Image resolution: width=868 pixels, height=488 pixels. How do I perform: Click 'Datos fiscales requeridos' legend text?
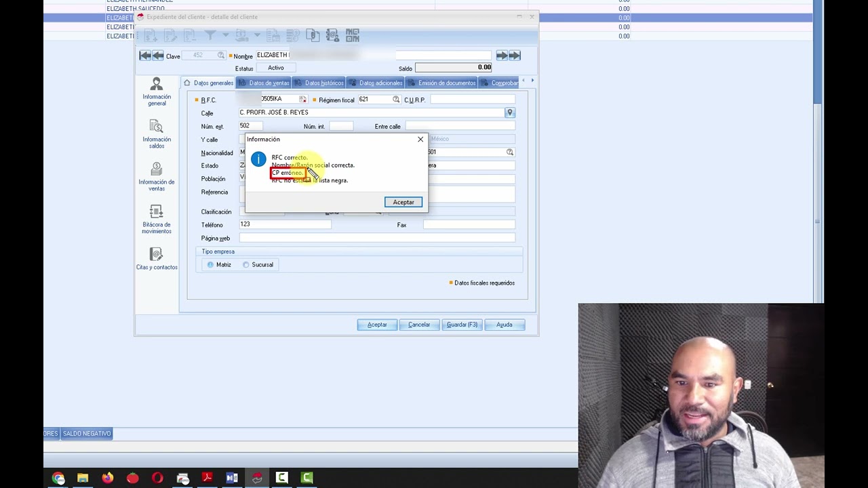[484, 283]
